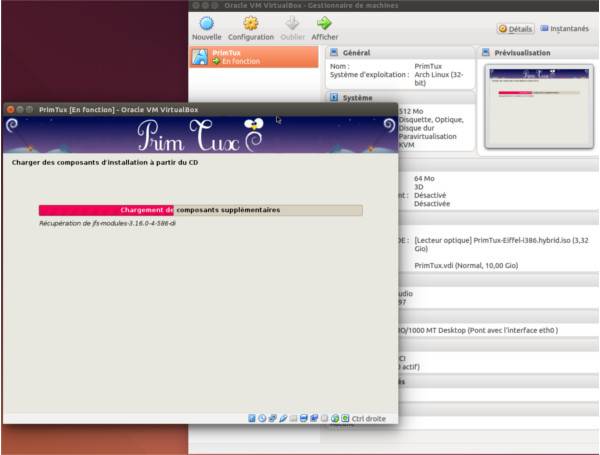
Task: Click the display monitor icon in VM status bar
Action: tap(303, 418)
